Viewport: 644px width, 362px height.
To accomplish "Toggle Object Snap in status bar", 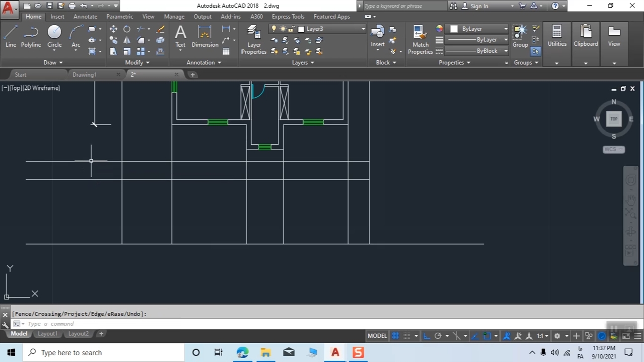I will pos(487,336).
